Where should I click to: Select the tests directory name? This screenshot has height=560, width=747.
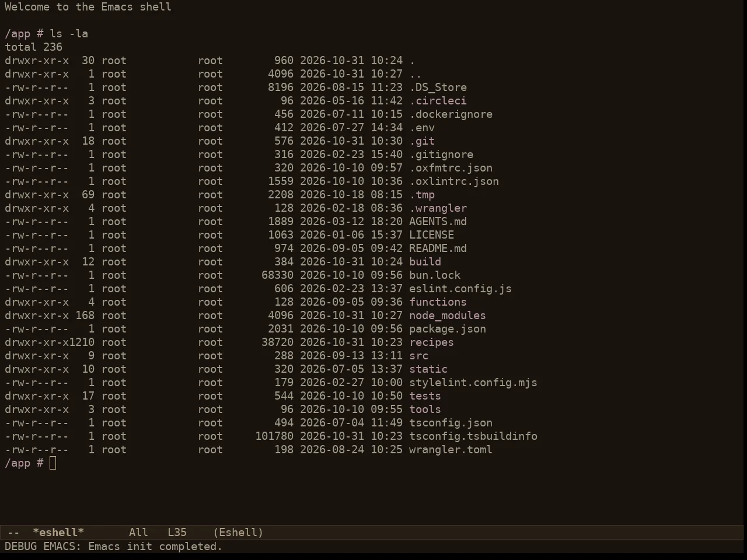(x=425, y=396)
